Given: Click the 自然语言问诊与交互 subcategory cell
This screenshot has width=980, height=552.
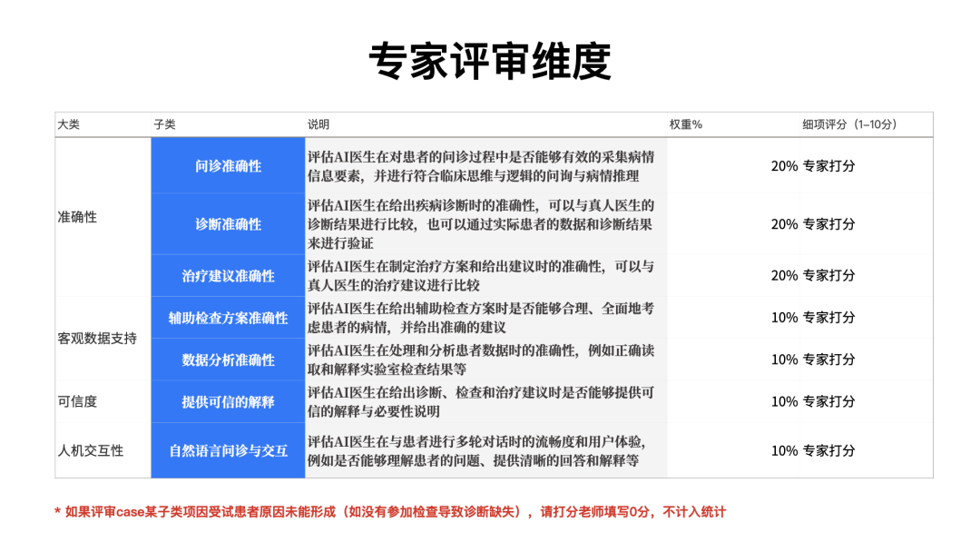Looking at the screenshot, I should [x=228, y=450].
